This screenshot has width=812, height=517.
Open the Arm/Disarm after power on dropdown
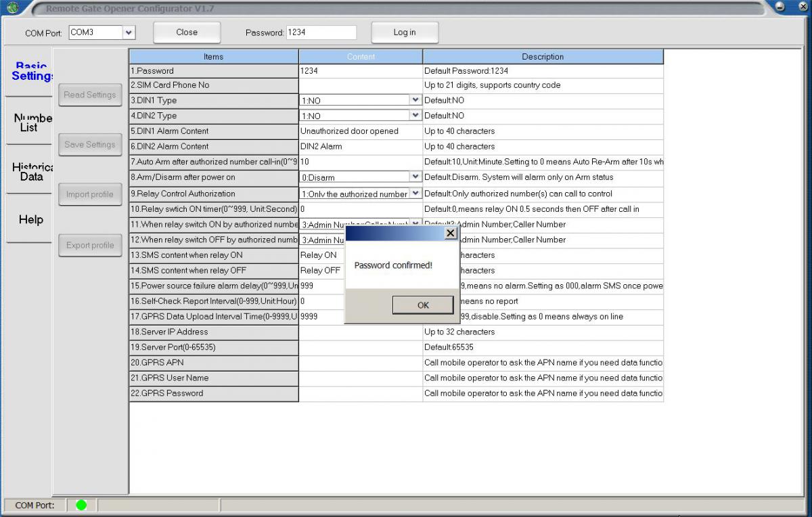pyautogui.click(x=415, y=177)
